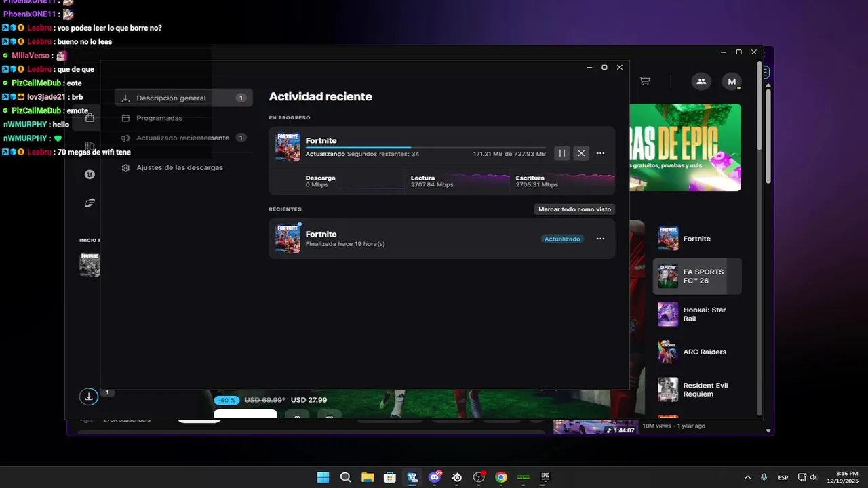
Task: Open the video thumbnail showing 1:44:07
Action: (595, 427)
